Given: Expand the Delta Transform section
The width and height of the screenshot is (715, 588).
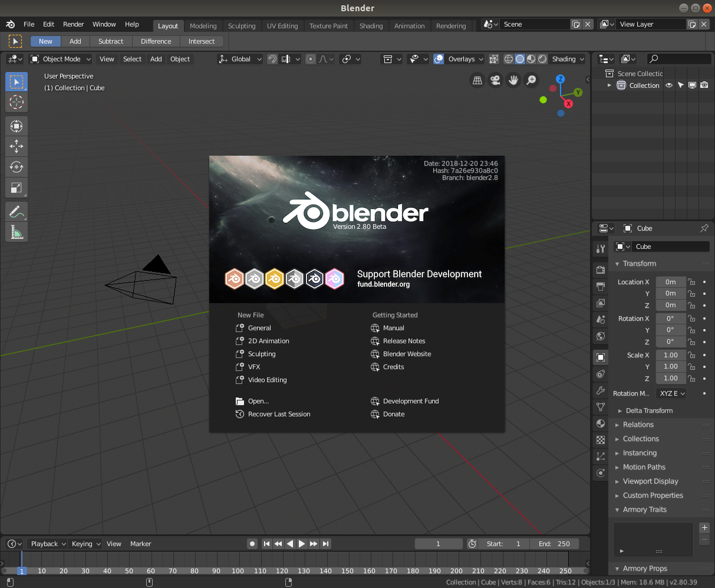Looking at the screenshot, I should pos(648,410).
